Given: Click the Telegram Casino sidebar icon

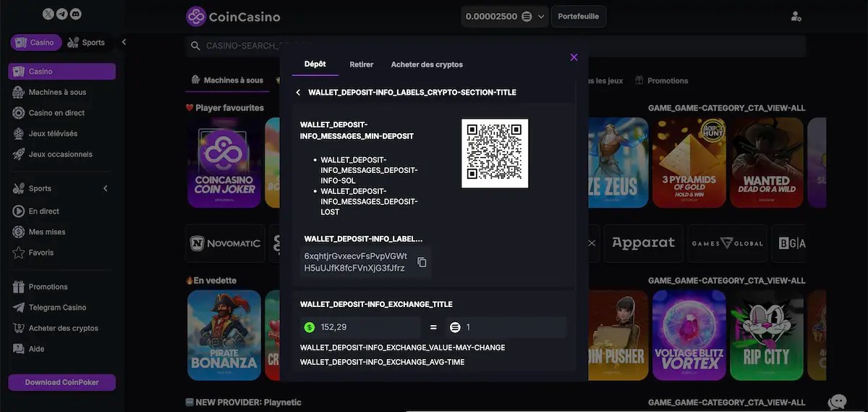Looking at the screenshot, I should [x=19, y=308].
